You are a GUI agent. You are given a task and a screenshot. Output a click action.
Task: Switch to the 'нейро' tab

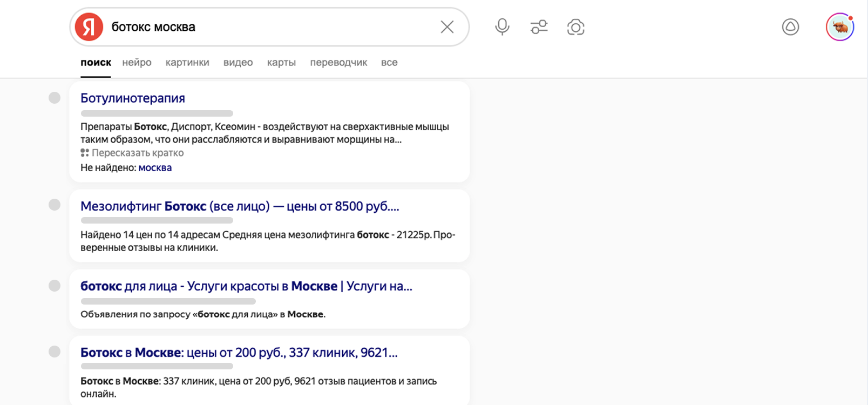[x=137, y=63]
